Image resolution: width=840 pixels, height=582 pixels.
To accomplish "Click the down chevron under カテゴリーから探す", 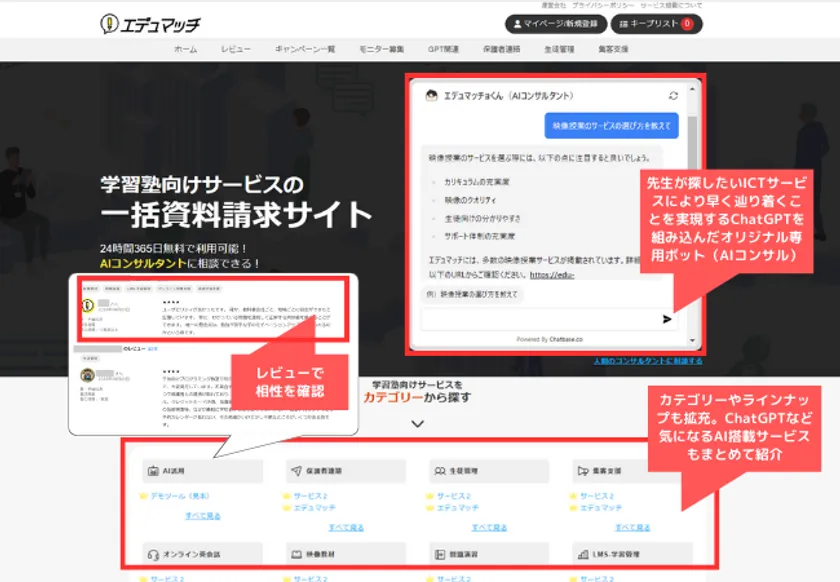I will pos(417,424).
